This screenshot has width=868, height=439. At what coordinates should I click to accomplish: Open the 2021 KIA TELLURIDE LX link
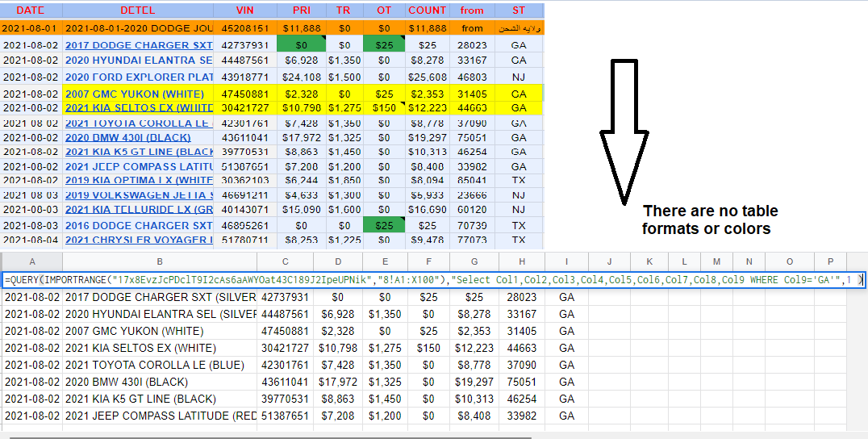[x=139, y=209]
